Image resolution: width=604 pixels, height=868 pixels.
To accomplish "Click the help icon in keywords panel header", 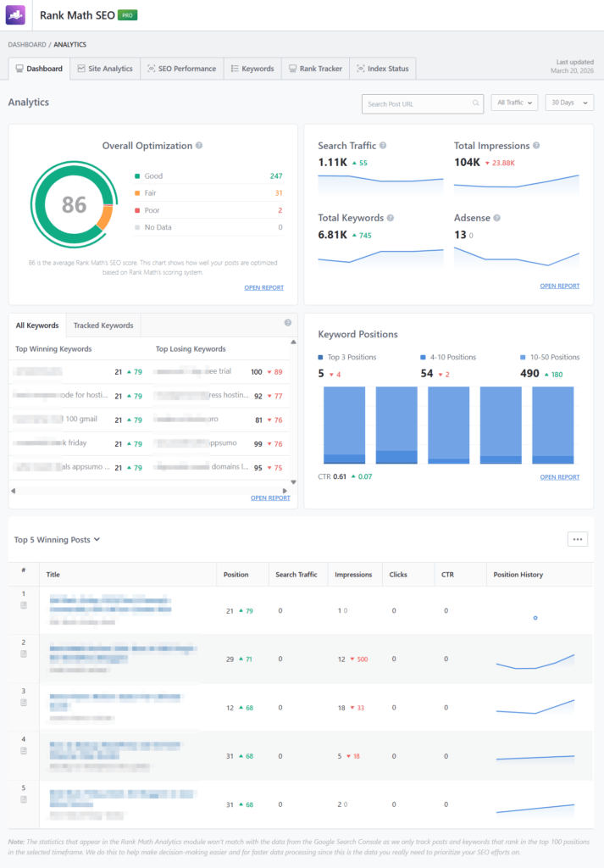I will click(x=288, y=323).
